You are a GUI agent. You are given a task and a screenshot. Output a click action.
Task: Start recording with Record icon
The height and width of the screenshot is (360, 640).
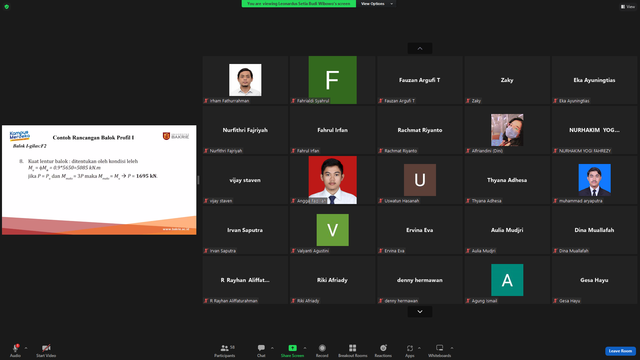pos(322,348)
